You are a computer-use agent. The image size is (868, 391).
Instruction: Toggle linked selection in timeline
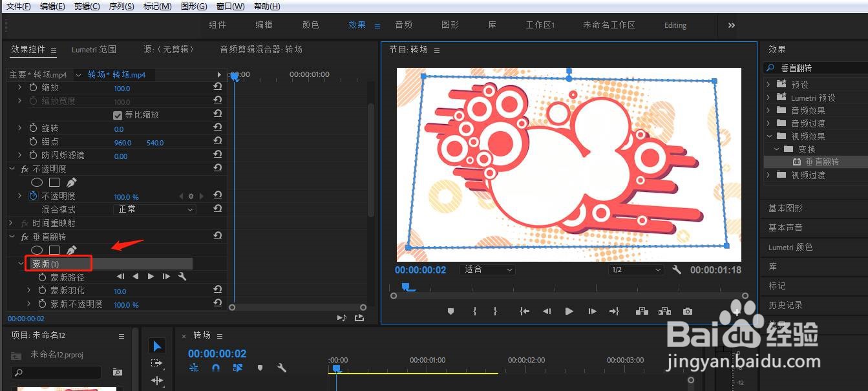238,367
